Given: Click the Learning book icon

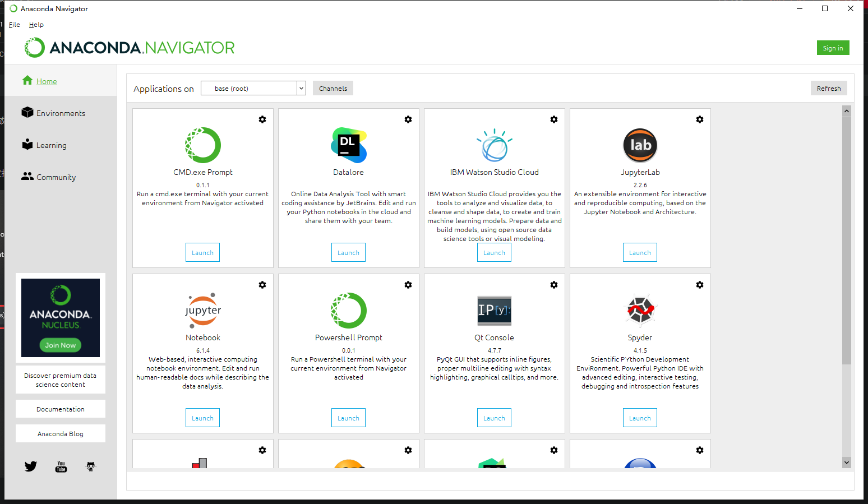Looking at the screenshot, I should click(27, 144).
